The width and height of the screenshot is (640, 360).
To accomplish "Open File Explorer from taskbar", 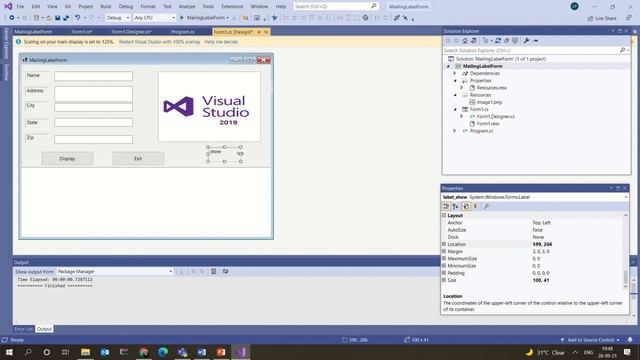I will (x=85, y=352).
